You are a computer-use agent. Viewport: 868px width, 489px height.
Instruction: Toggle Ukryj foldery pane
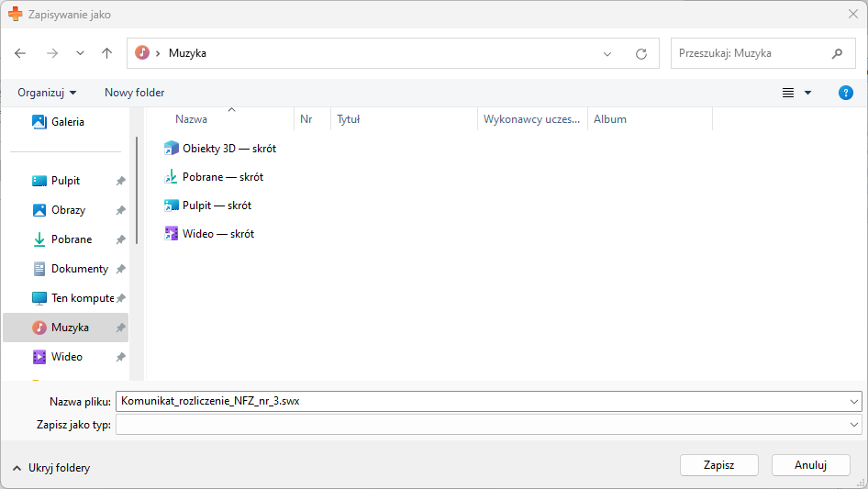(51, 468)
